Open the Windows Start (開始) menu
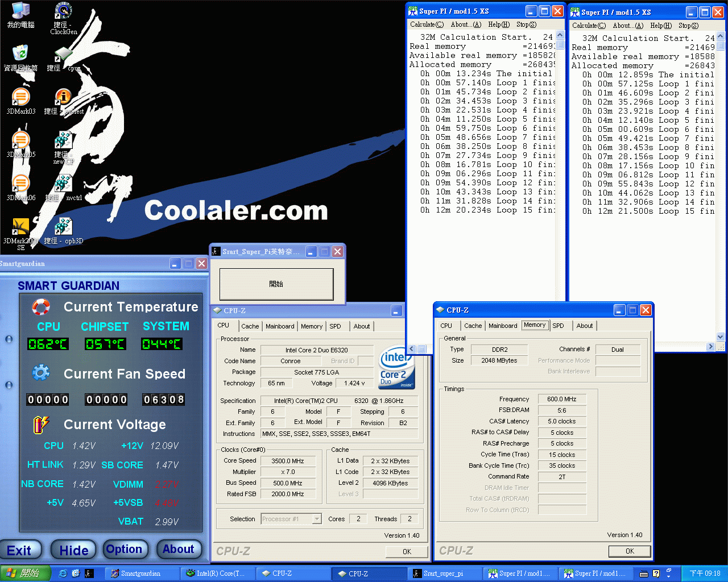 26,573
